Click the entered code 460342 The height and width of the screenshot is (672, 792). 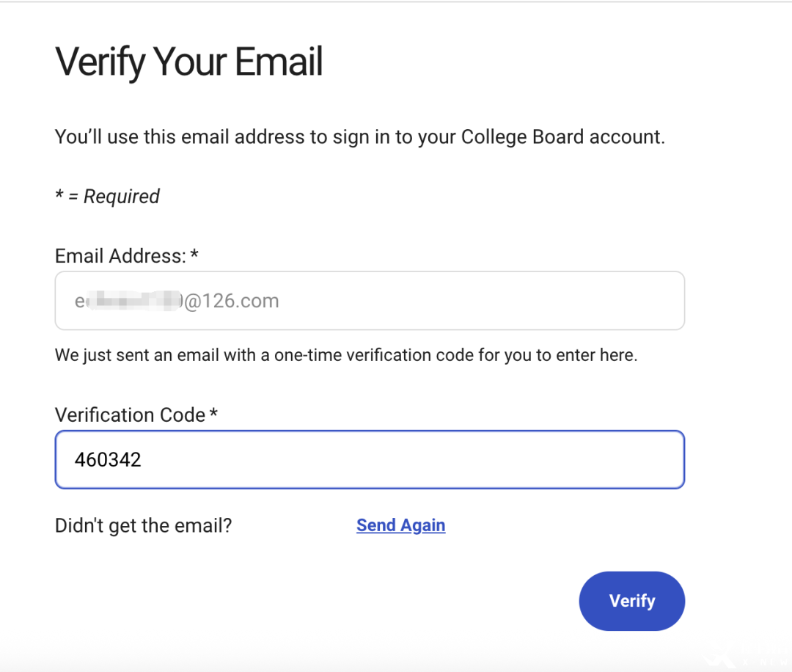point(108,460)
